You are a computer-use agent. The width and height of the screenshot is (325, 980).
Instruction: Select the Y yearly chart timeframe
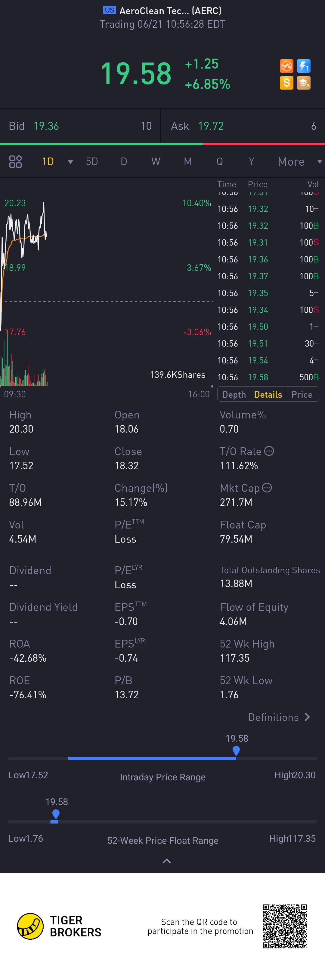pyautogui.click(x=252, y=162)
